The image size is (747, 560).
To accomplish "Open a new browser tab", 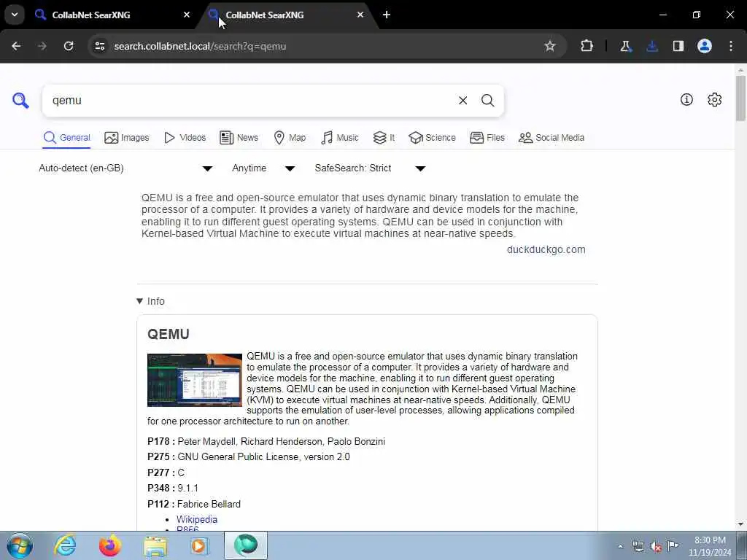I will [x=387, y=15].
